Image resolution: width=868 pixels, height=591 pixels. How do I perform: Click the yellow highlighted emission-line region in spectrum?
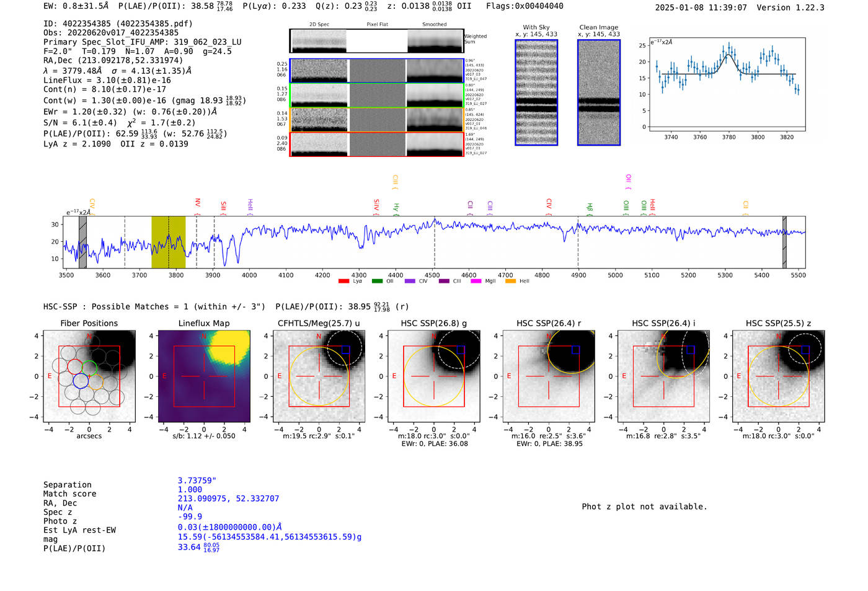[169, 242]
